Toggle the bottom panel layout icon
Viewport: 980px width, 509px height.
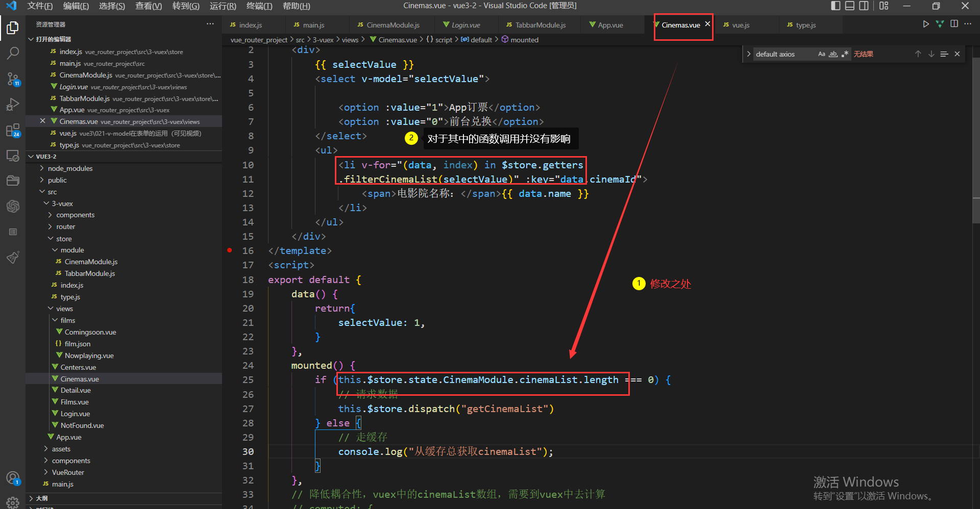pyautogui.click(x=850, y=6)
